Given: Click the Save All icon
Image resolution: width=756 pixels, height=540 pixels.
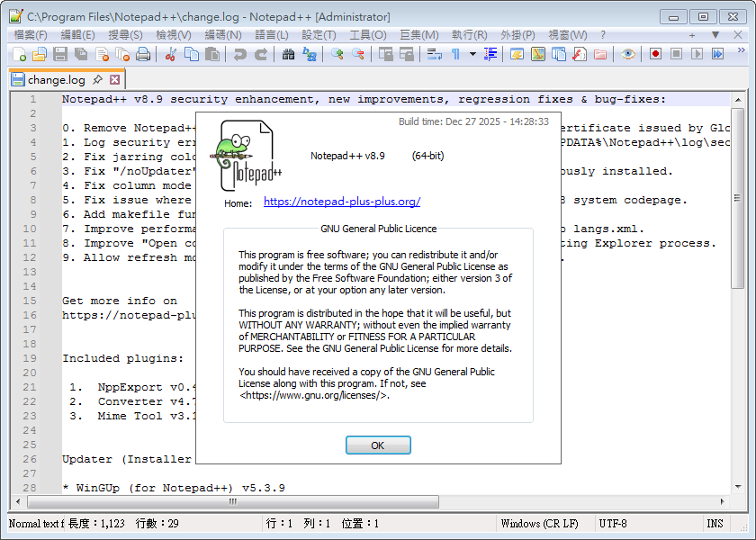Looking at the screenshot, I should [x=81, y=54].
